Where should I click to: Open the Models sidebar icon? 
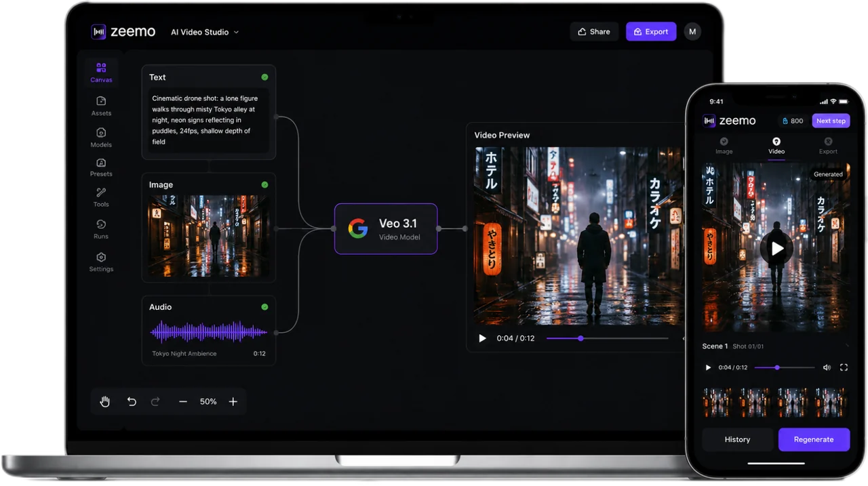(101, 133)
